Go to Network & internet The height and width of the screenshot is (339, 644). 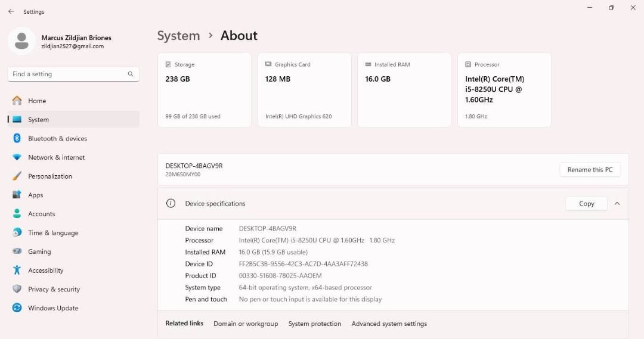click(x=73, y=157)
